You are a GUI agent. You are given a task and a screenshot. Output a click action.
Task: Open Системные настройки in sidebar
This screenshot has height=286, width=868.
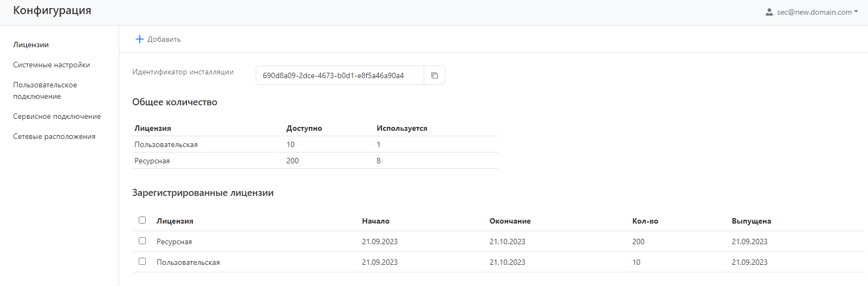pos(51,65)
